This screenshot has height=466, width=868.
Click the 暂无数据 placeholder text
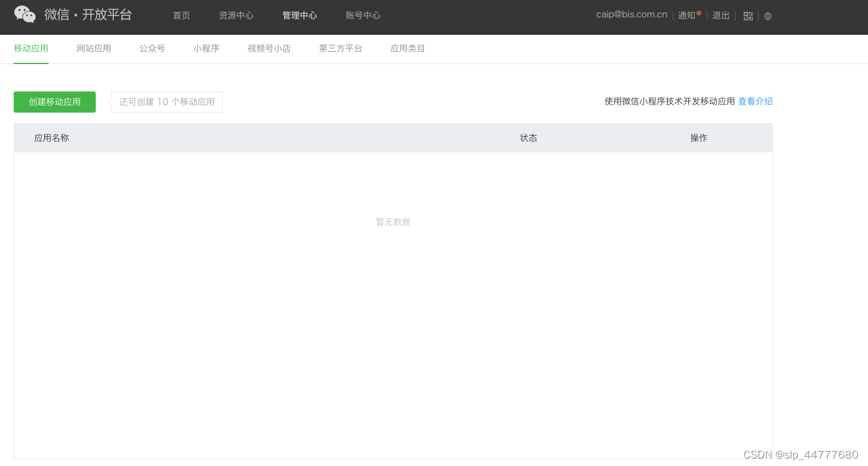point(393,222)
